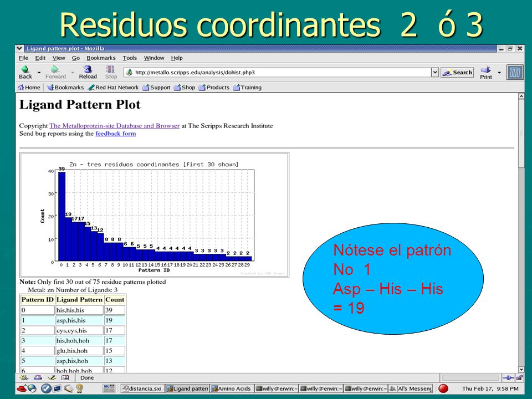Click the status bar progress meter
Image resolution: width=532 pixels, height=399 pixels.
tap(470, 377)
